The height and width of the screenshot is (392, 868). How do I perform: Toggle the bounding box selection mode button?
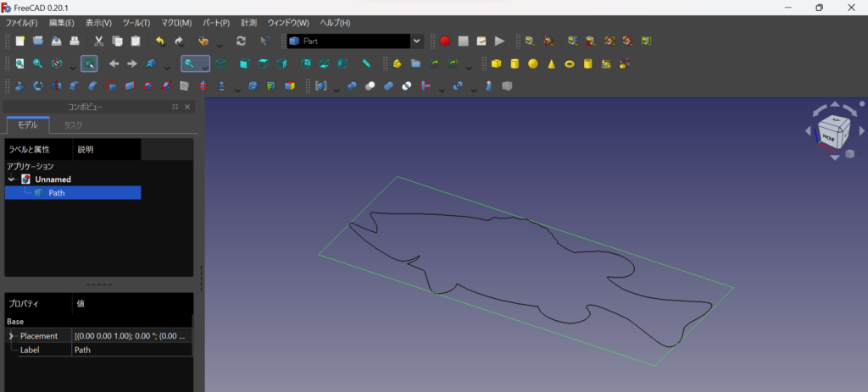point(89,64)
